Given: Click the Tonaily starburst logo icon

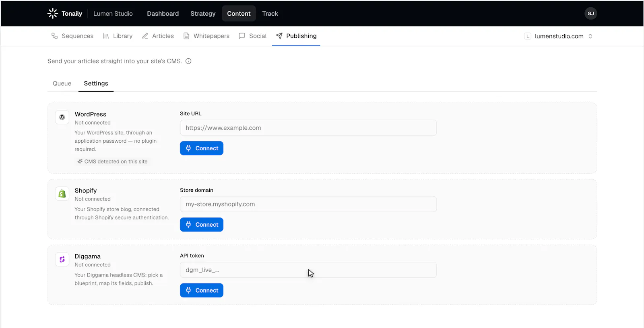Looking at the screenshot, I should (x=53, y=14).
